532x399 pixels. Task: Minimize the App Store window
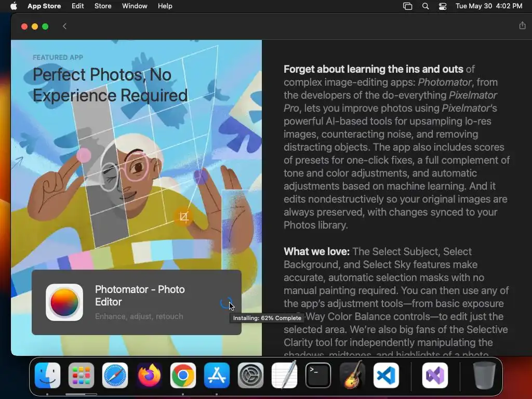(35, 26)
